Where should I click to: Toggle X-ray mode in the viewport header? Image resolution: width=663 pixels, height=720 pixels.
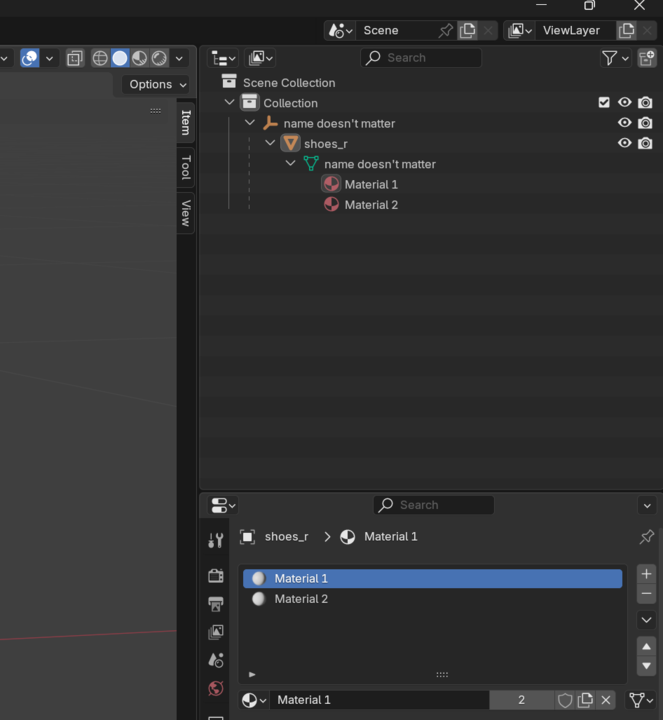(75, 58)
